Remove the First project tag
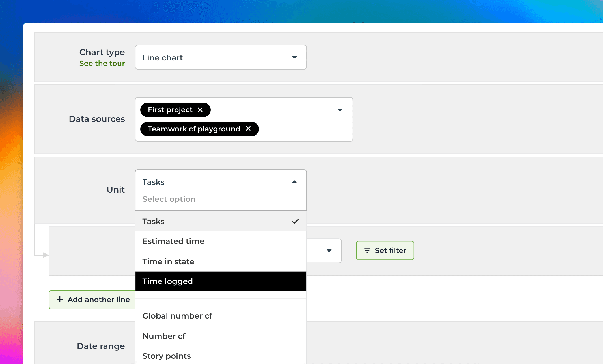Screen dimensions: 603x364 pos(200,110)
